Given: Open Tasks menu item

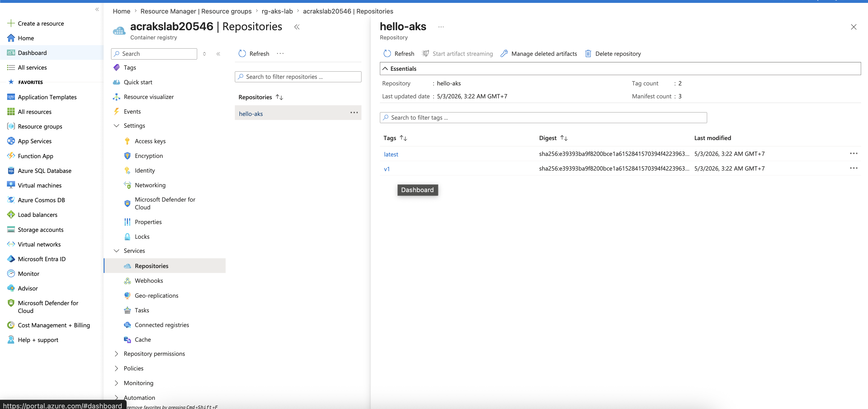Looking at the screenshot, I should [142, 310].
